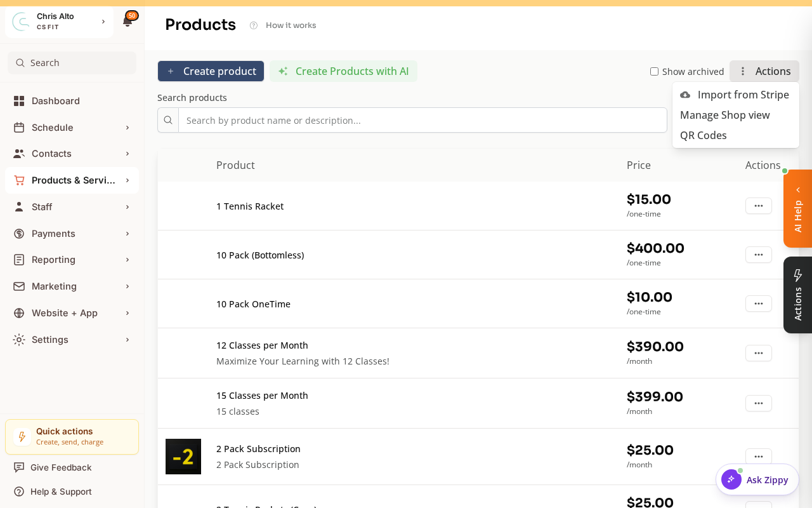Open the Dashboard page
The width and height of the screenshot is (812, 508).
tap(72, 101)
